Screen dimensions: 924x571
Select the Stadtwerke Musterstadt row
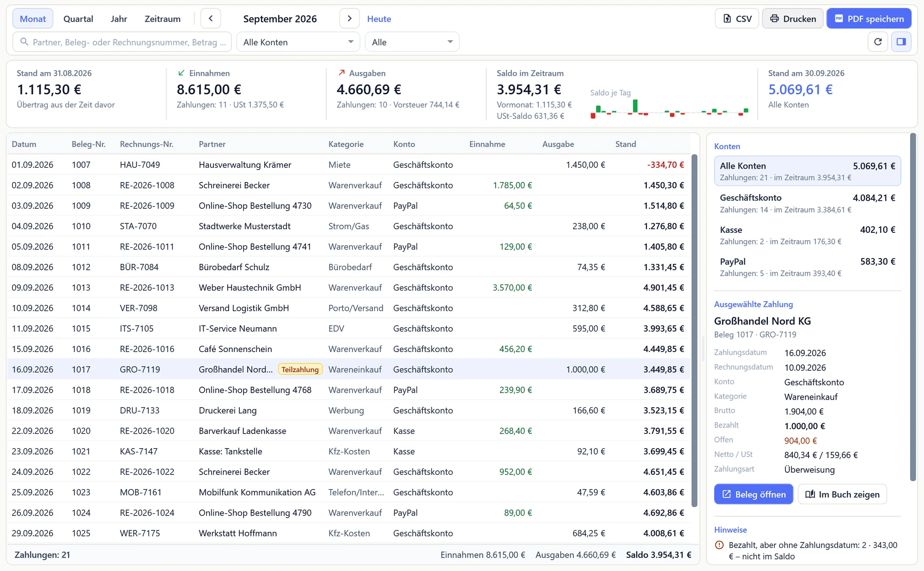[349, 226]
